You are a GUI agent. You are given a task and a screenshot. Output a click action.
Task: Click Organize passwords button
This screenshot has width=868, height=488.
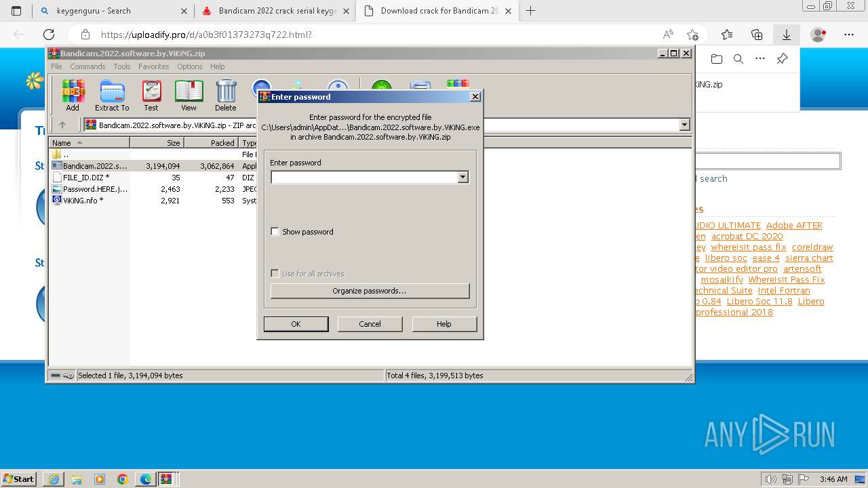tap(370, 291)
